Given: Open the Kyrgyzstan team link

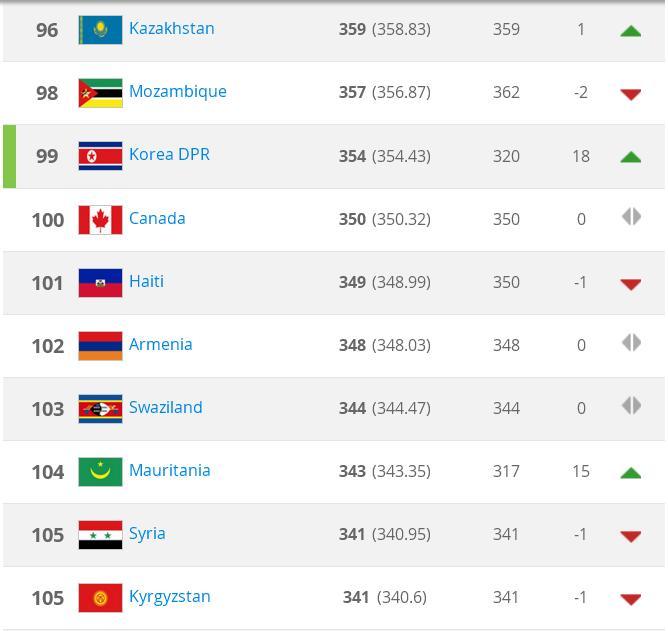Looking at the screenshot, I should click(x=170, y=597).
